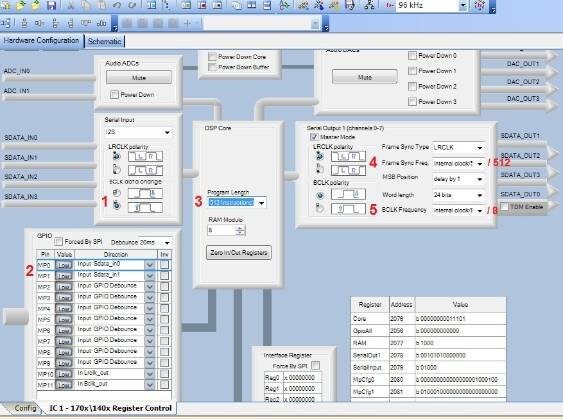Open the Serial Input I2S dropdown
The height and width of the screenshot is (419, 563).
(x=167, y=132)
